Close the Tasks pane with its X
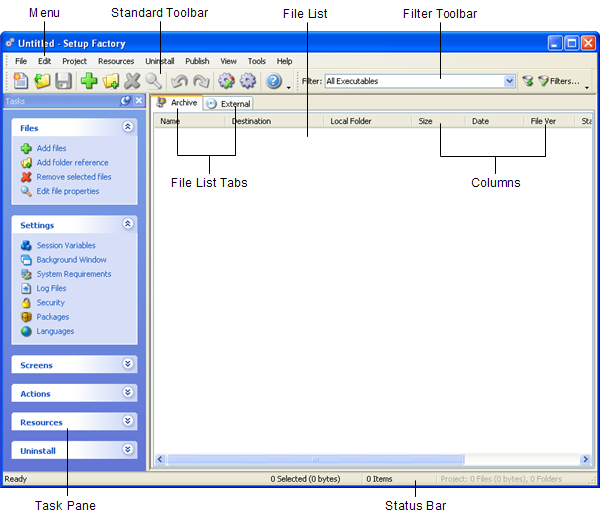This screenshot has width=600, height=520. [139, 101]
